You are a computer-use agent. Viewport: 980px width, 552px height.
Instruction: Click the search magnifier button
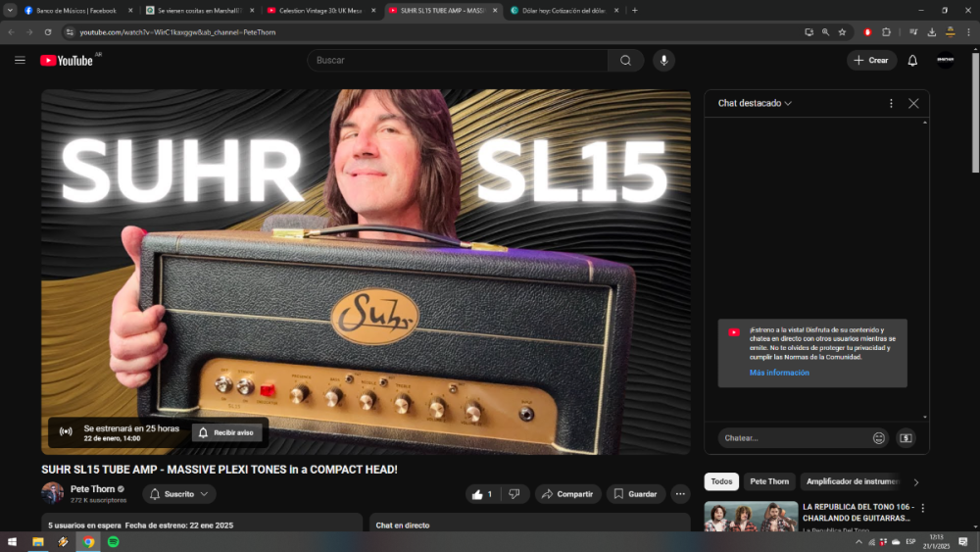point(625,60)
